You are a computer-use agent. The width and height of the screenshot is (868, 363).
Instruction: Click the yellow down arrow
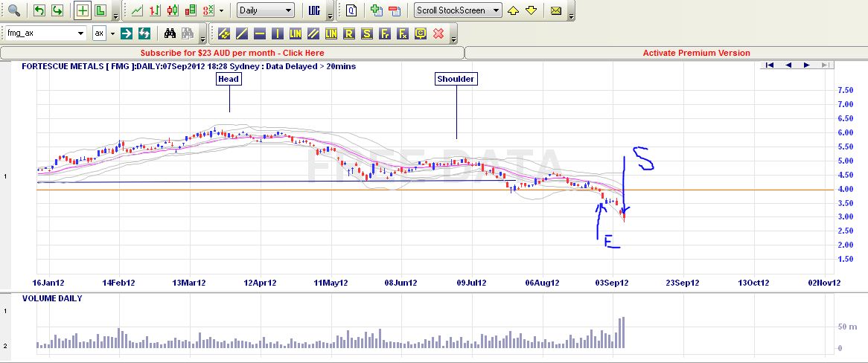(x=532, y=10)
